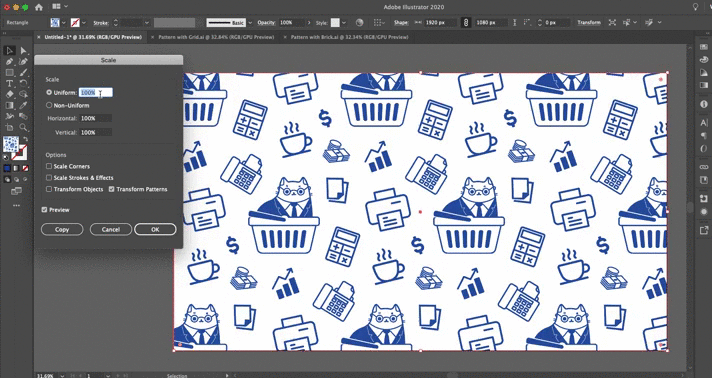
Task: Select the Direct Selection tool
Action: pyautogui.click(x=24, y=50)
